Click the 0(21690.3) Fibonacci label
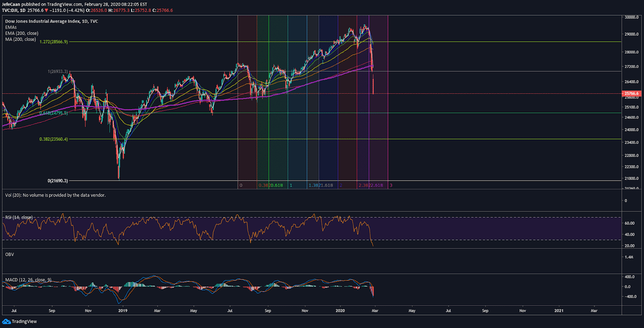644x328 pixels. [58, 181]
